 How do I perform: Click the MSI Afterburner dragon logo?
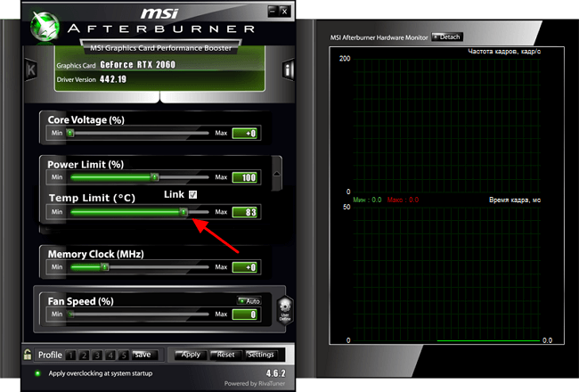click(x=45, y=26)
